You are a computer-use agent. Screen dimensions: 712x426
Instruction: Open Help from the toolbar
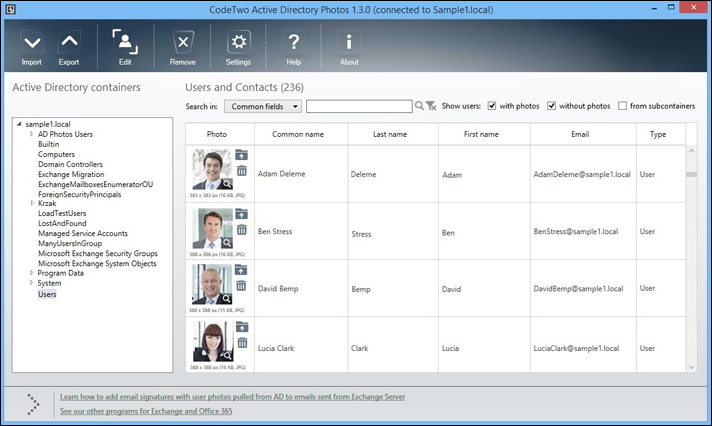(x=294, y=48)
